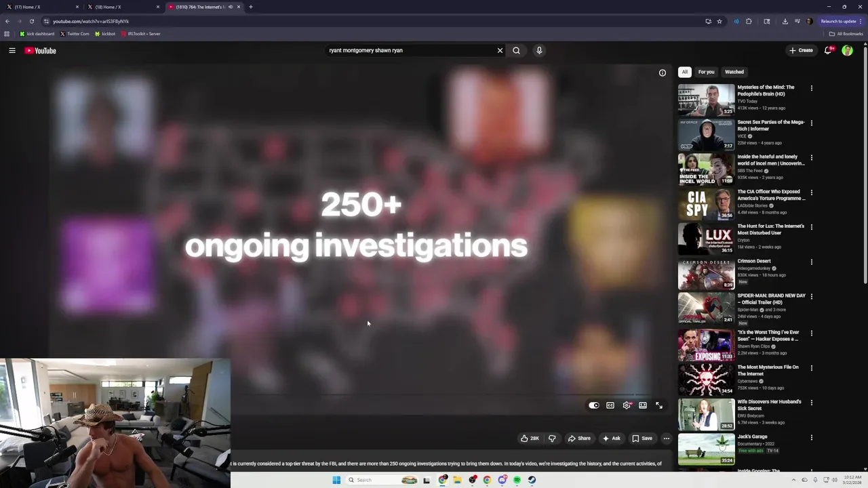Open options for hateful and lonely incel video

click(811, 157)
